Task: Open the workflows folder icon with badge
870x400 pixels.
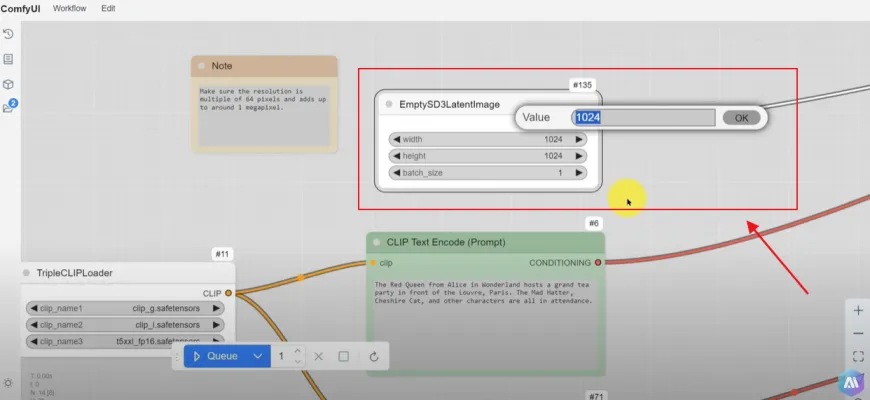Action: [9, 108]
